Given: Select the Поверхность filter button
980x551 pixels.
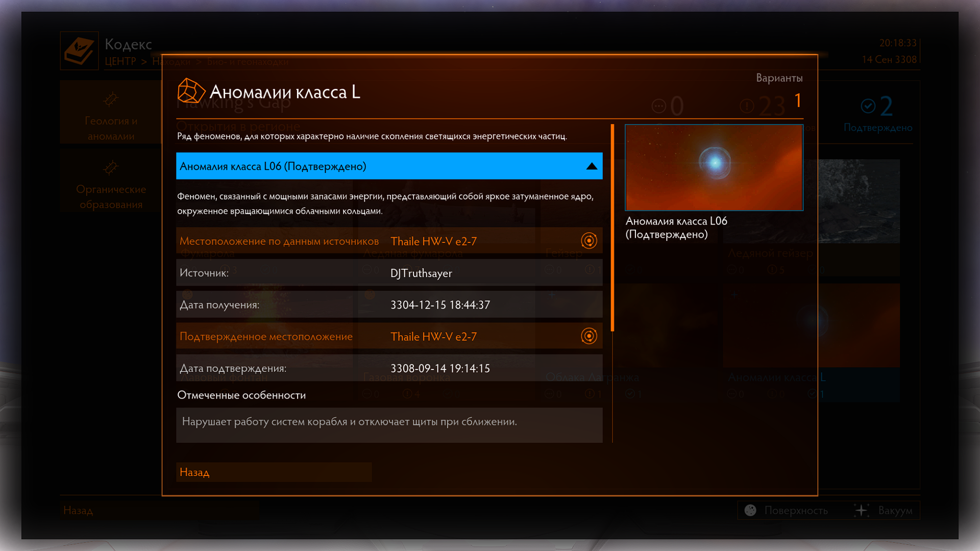Looking at the screenshot, I should pyautogui.click(x=787, y=510).
